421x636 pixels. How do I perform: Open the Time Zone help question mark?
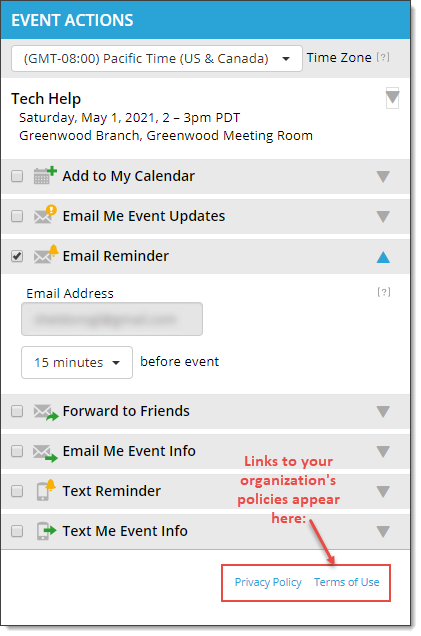tap(383, 57)
